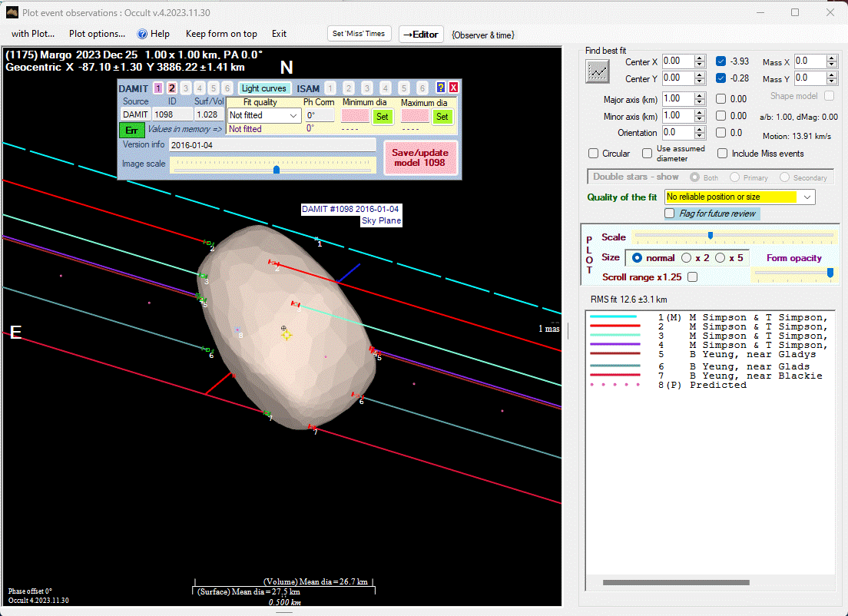Click the Help menu icon

coord(142,34)
